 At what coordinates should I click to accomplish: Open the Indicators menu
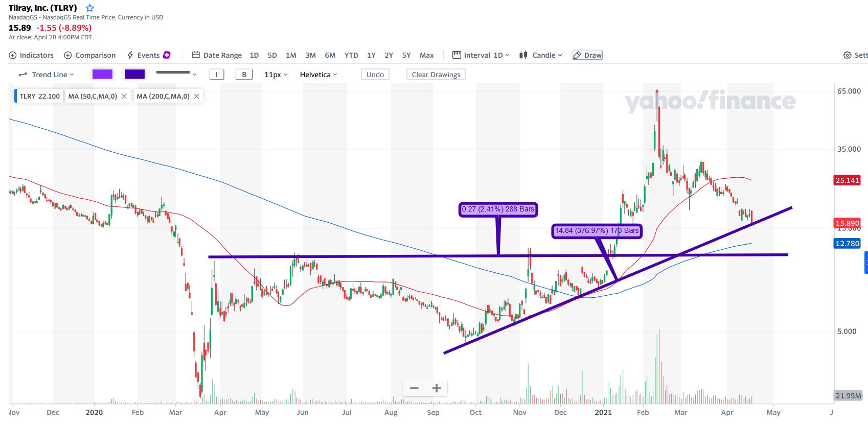tap(31, 55)
